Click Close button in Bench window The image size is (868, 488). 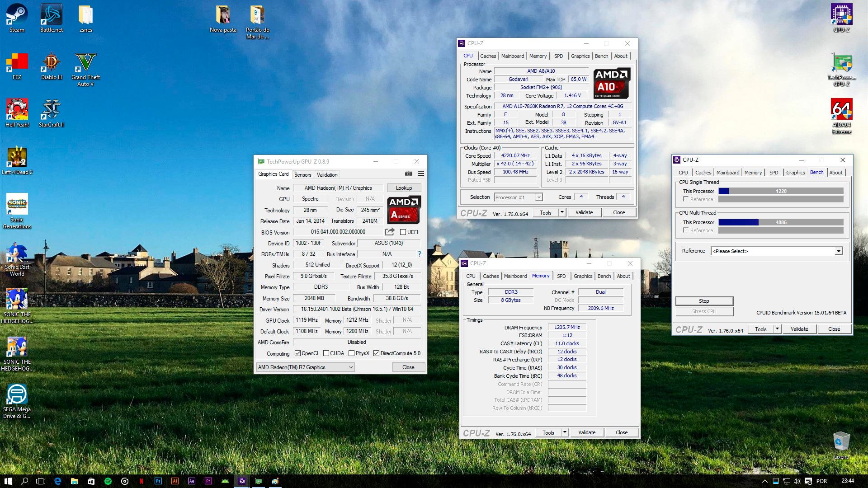(834, 329)
